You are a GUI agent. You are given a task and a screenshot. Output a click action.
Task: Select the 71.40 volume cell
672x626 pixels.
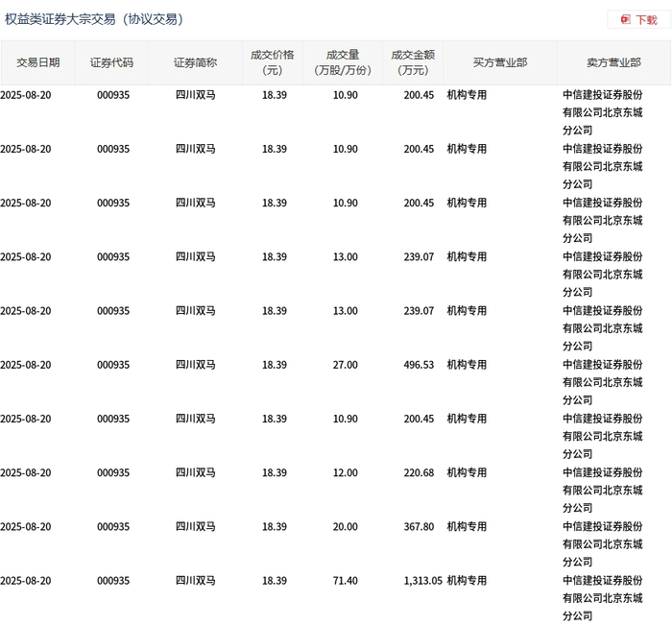click(x=346, y=581)
